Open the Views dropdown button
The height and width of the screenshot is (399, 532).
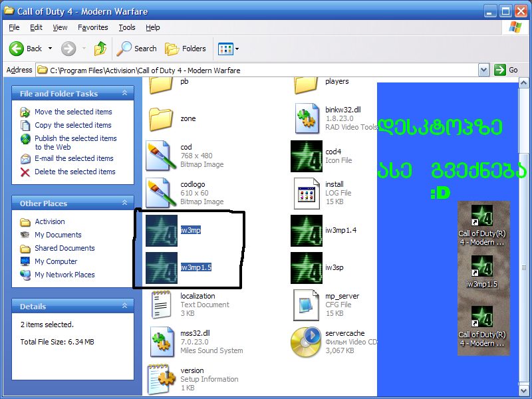tap(229, 49)
